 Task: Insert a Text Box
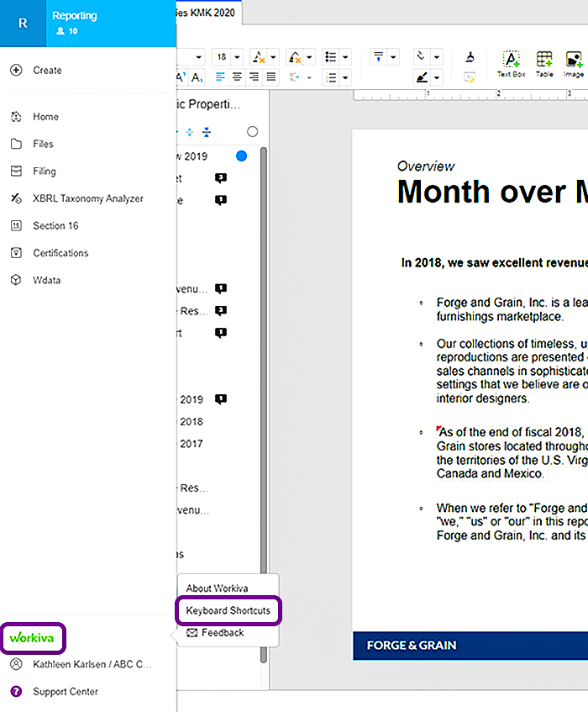(511, 64)
